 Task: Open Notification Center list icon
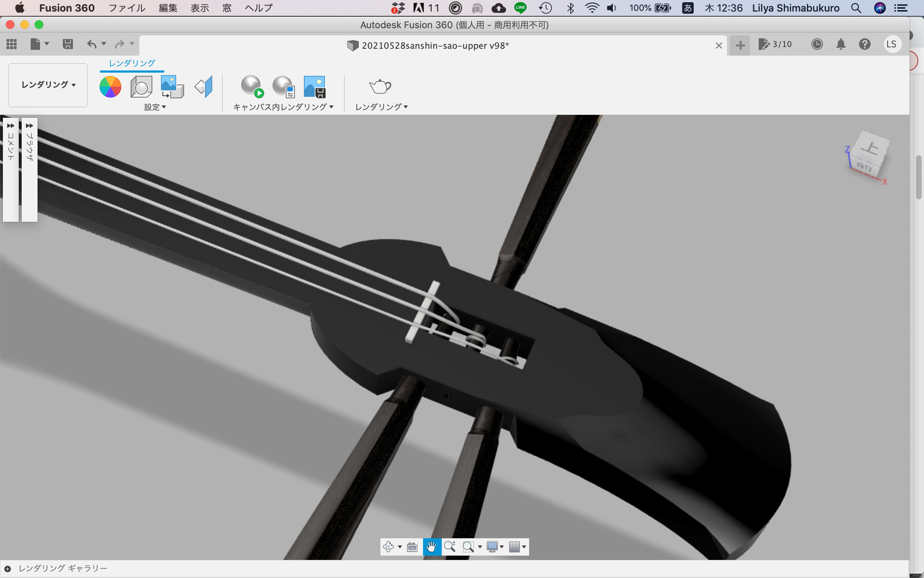(901, 8)
